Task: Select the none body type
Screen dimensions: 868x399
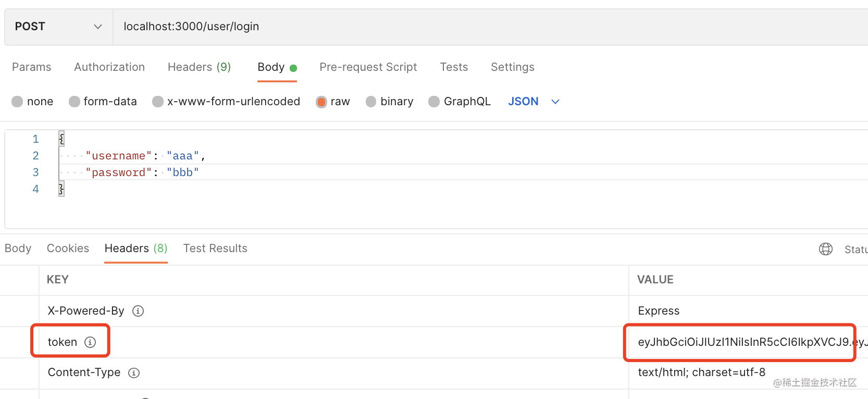Action: pyautogui.click(x=18, y=102)
